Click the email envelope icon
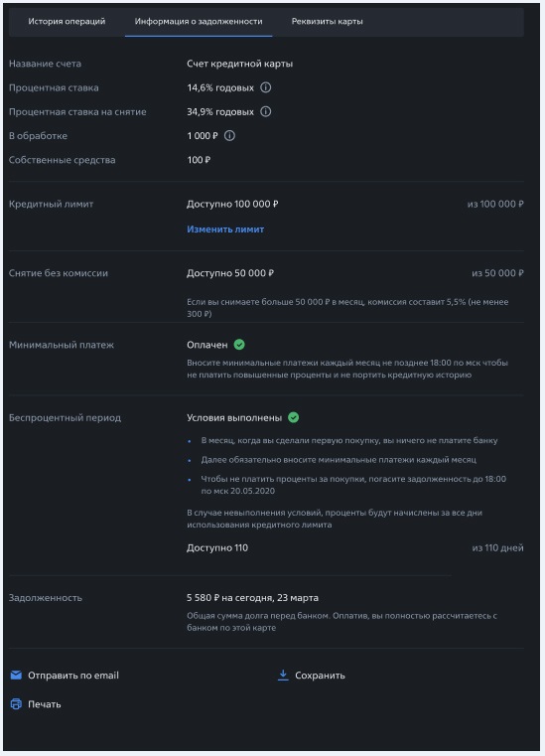 16,675
